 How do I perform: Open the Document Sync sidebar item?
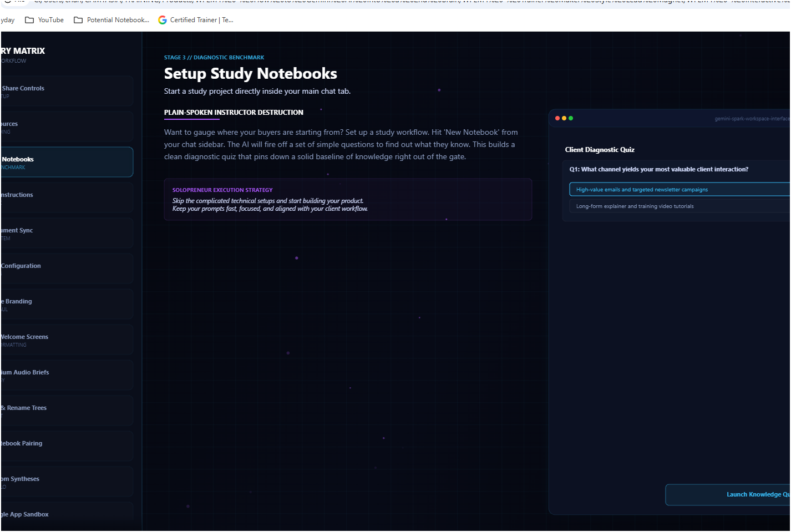point(67,233)
